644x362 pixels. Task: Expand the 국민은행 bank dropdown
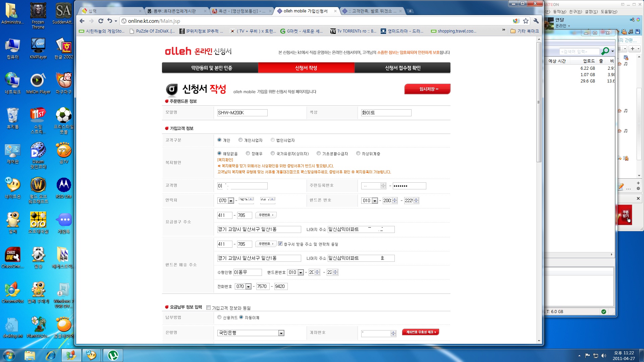281,333
